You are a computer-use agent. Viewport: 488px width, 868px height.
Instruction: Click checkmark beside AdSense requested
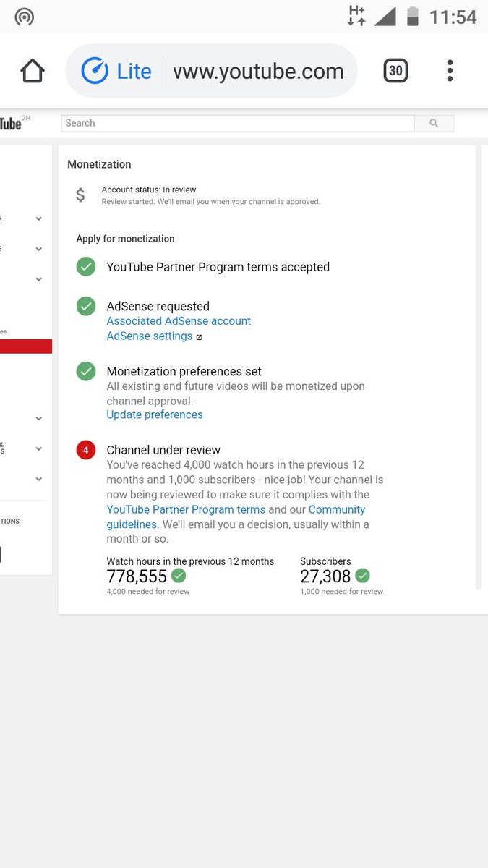tap(86, 307)
